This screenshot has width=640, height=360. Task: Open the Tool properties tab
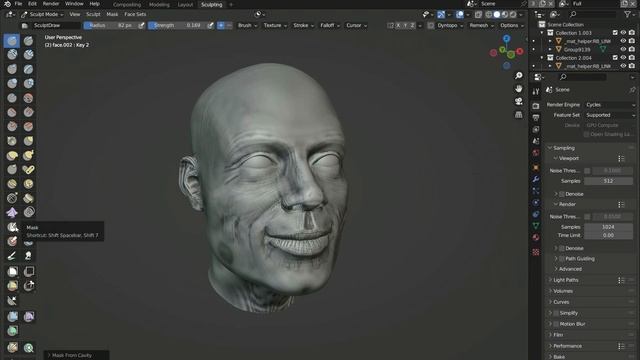coord(536,91)
